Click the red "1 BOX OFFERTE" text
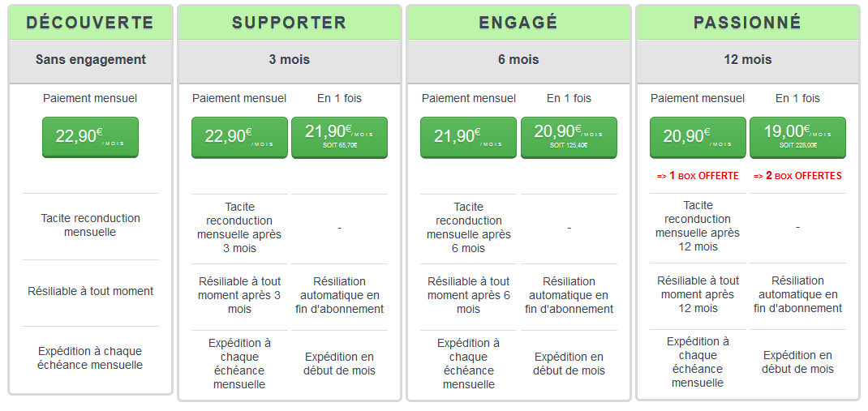This screenshot has width=868, height=411. pyautogui.click(x=698, y=176)
